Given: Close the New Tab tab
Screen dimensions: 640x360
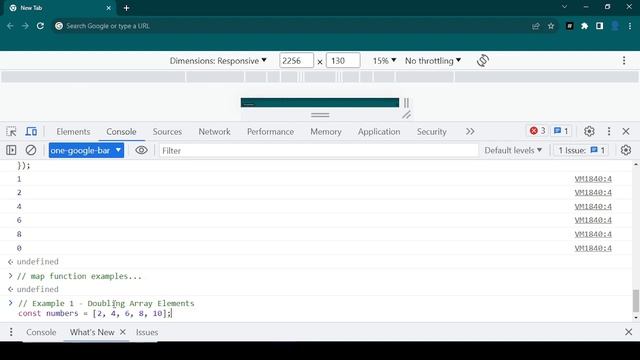Looking at the screenshot, I should [x=109, y=8].
